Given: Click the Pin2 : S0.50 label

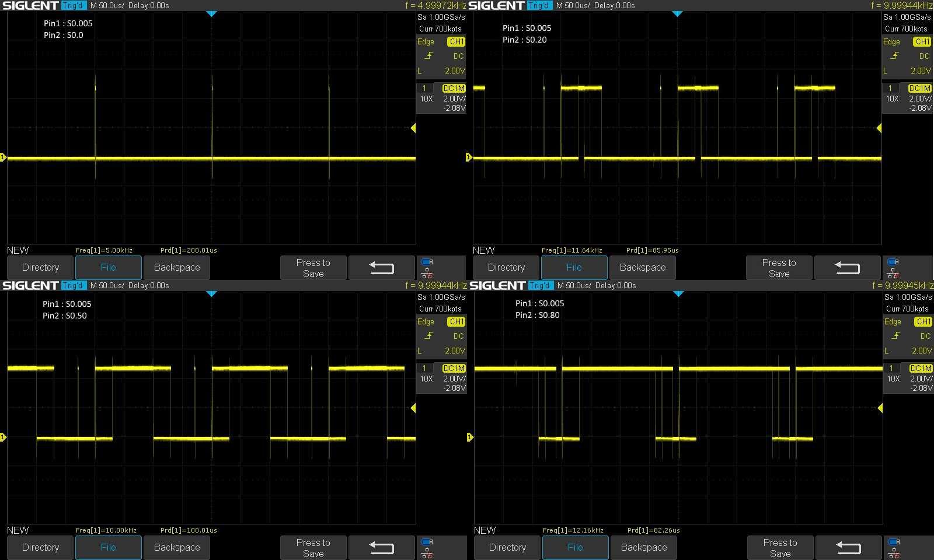Looking at the screenshot, I should [x=65, y=316].
